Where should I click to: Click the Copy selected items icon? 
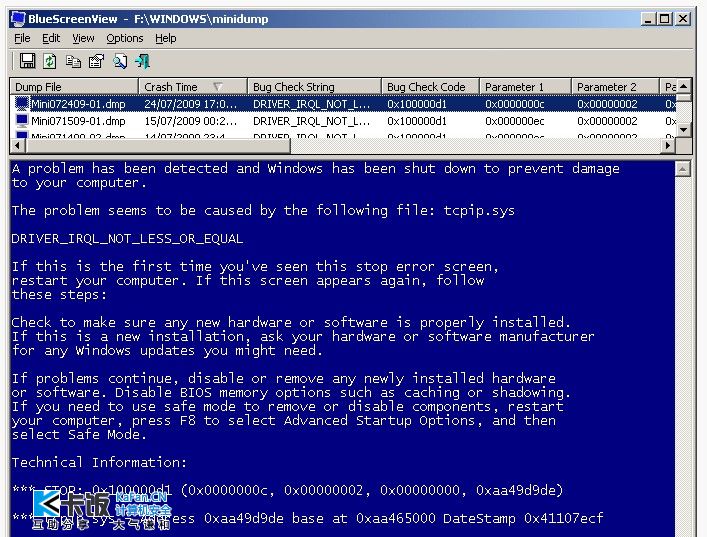(73, 61)
